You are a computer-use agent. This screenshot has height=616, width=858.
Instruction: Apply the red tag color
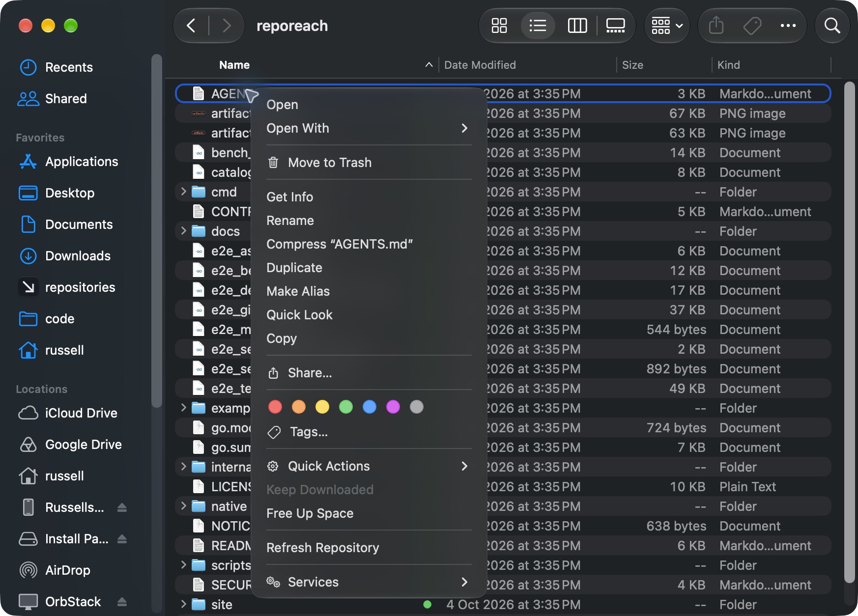275,407
